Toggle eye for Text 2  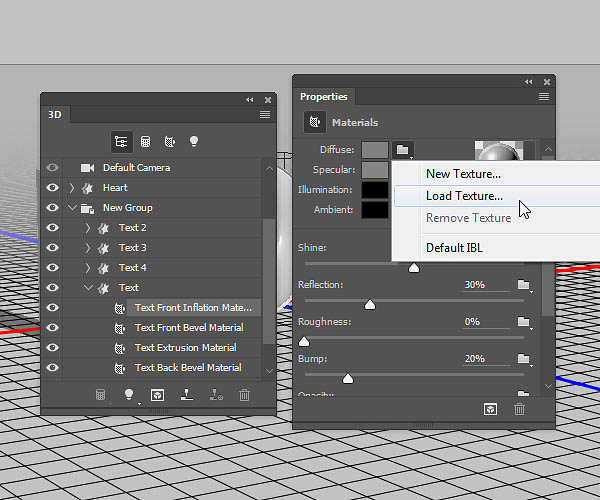(52, 228)
